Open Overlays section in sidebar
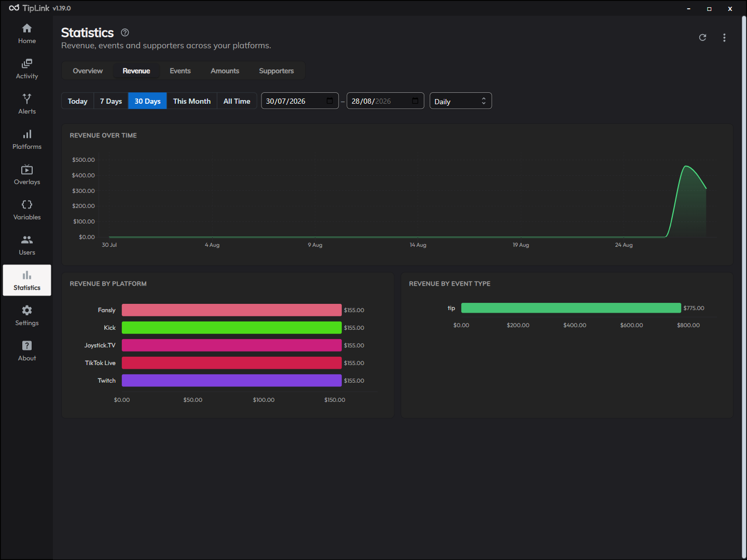Viewport: 747px width, 560px height. coord(27,175)
